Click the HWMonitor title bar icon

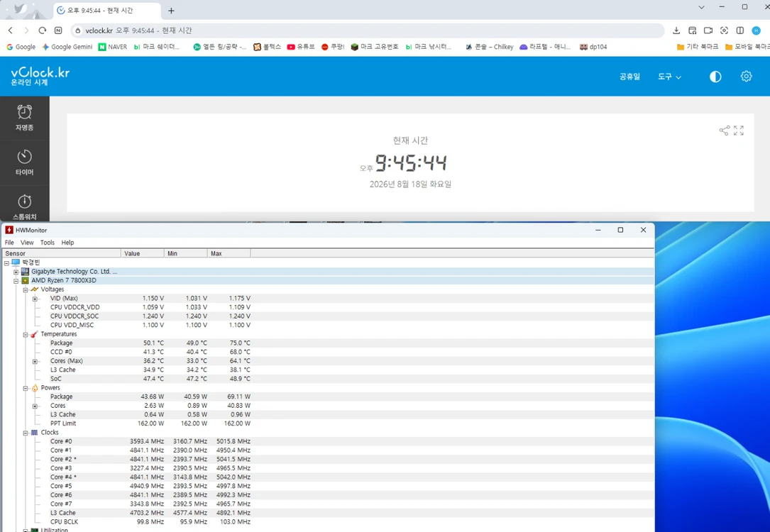[9, 230]
